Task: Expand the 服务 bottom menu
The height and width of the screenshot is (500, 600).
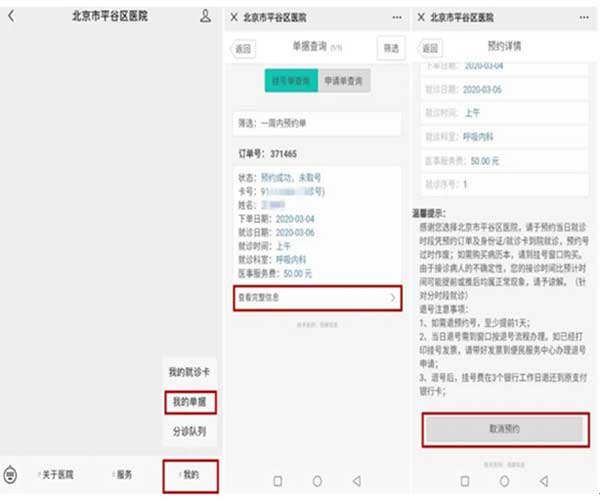Action: [x=121, y=473]
